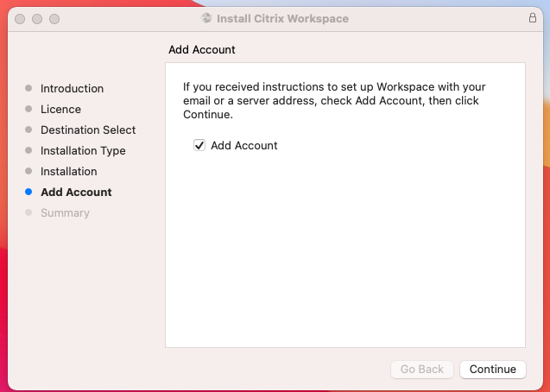Screen dimensions: 550x392
Task: Click the instruction paragraph about setting up Workspace
Action: pyautogui.click(x=334, y=100)
